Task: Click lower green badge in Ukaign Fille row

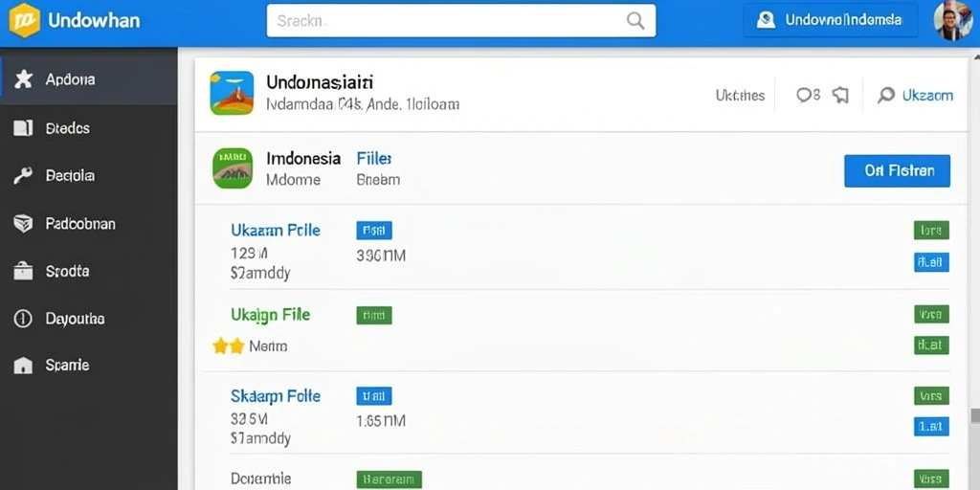Action: (x=931, y=345)
